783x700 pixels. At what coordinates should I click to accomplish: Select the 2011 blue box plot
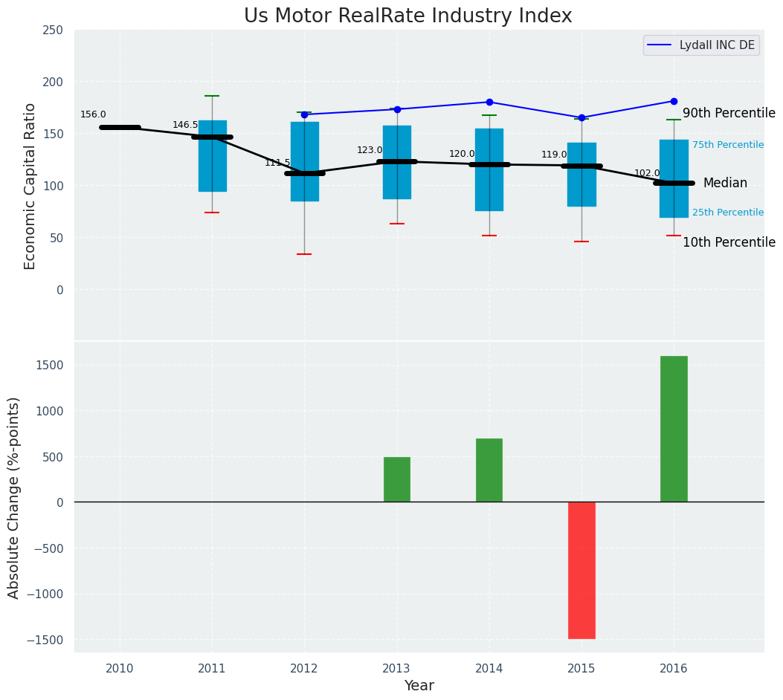pyautogui.click(x=213, y=156)
